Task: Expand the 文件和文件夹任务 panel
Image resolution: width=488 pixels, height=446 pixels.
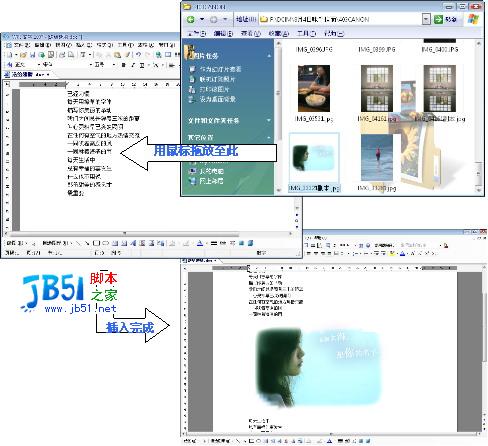Action: tap(269, 120)
